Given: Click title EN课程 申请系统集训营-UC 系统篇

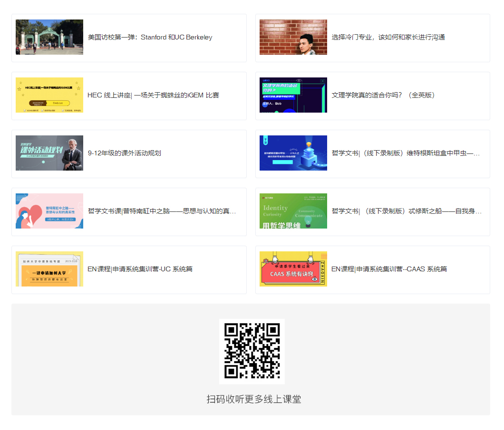Looking at the screenshot, I should point(140,269).
